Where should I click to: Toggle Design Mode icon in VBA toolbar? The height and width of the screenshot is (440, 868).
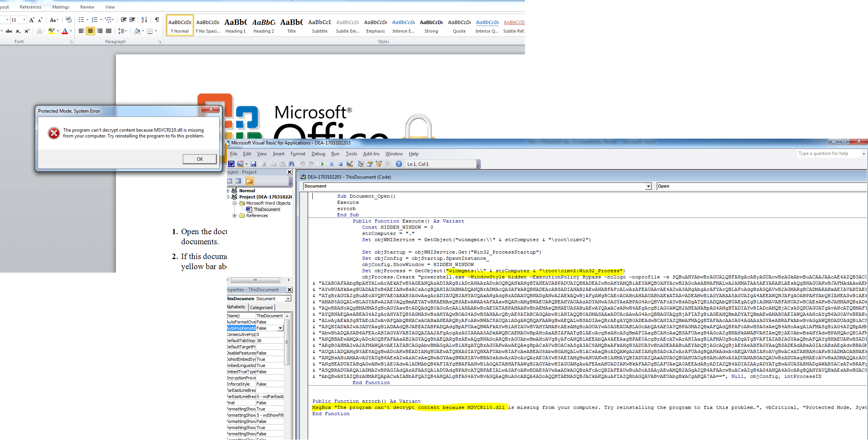pos(350,164)
